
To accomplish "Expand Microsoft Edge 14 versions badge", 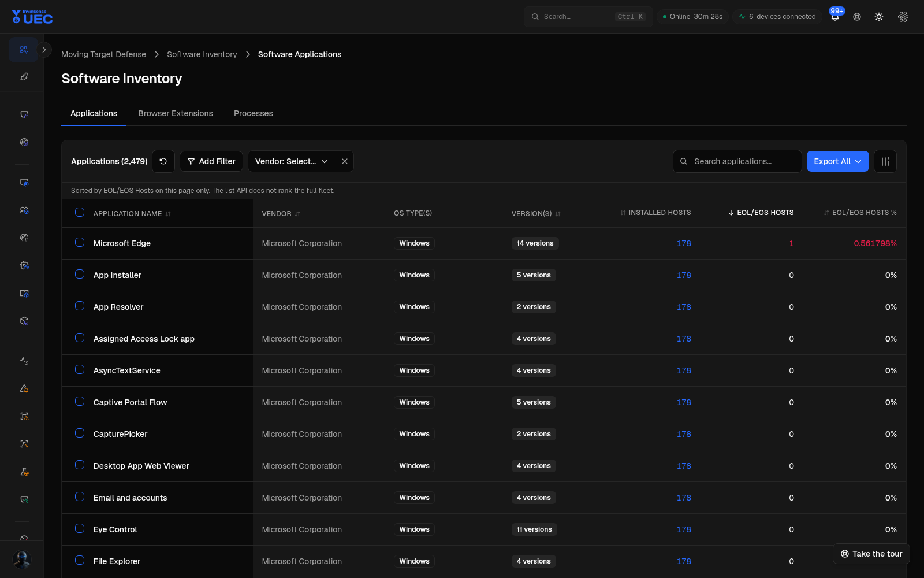I will point(535,243).
